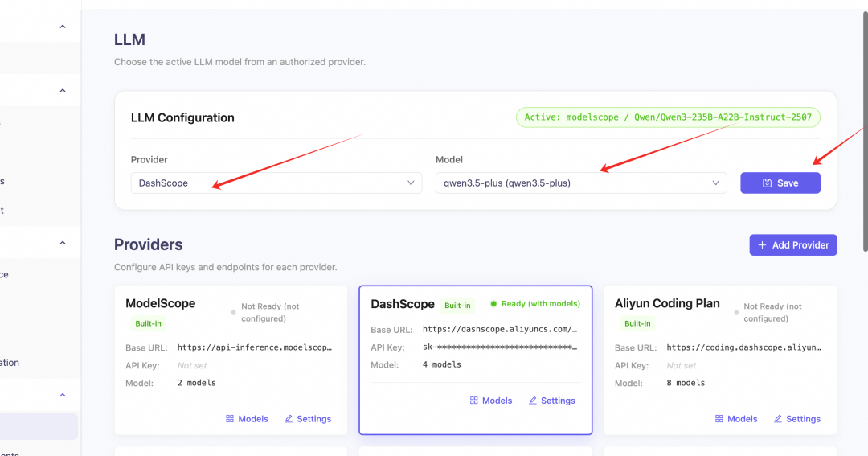Collapse the third sidebar section chevron
The width and height of the screenshot is (868, 456).
63,243
